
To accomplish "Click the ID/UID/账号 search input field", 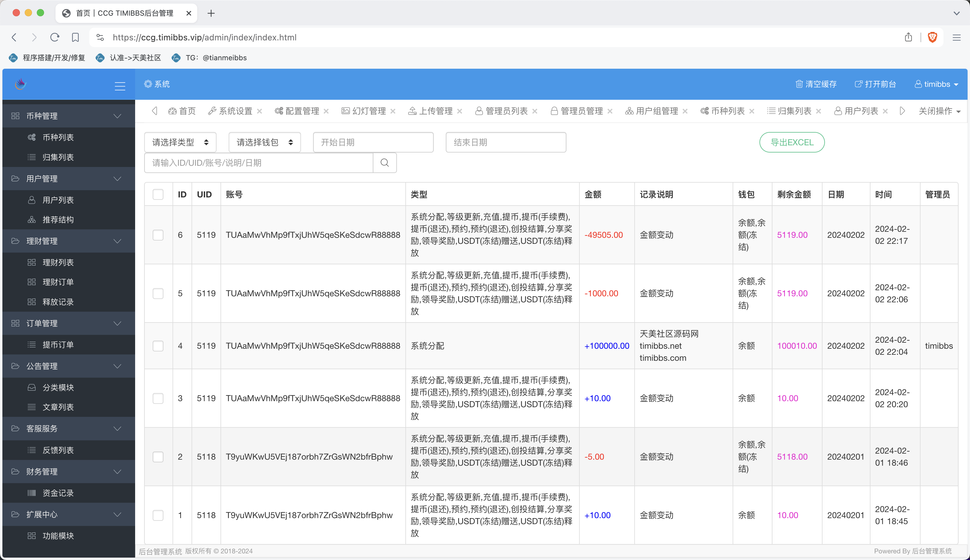I will [258, 163].
